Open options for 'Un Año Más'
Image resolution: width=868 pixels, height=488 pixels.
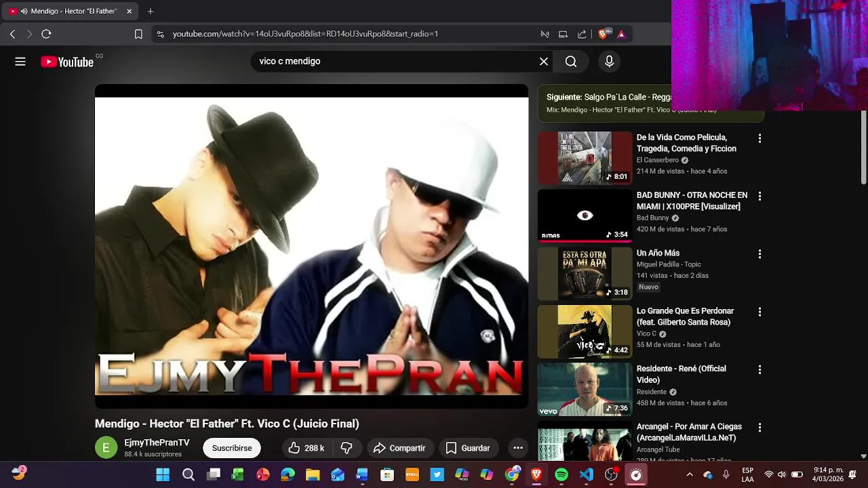coord(759,253)
